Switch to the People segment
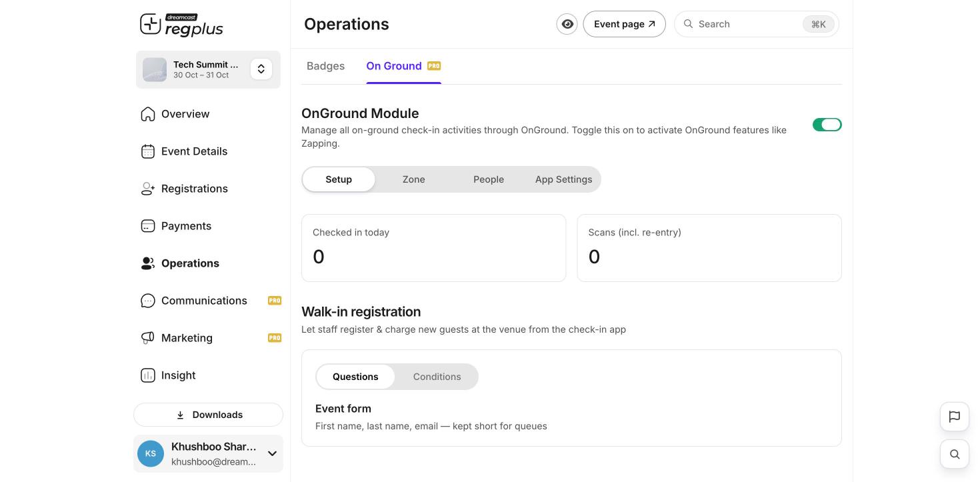The image size is (980, 482). point(489,179)
